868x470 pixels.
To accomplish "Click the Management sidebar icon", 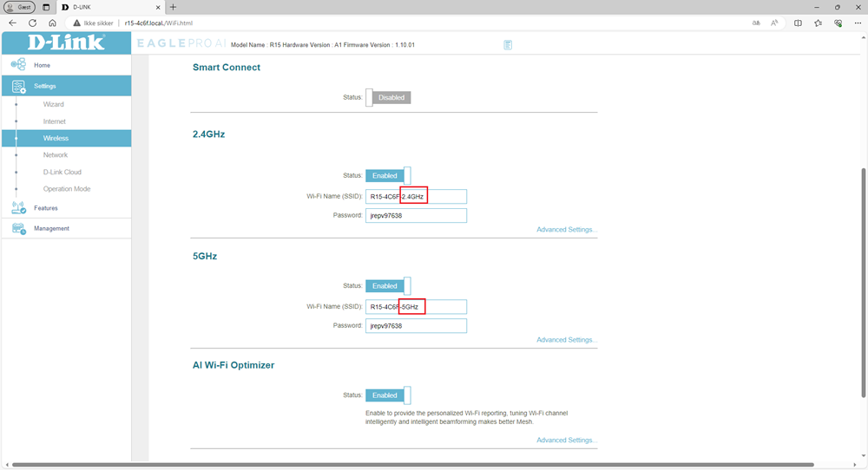I will [x=19, y=228].
